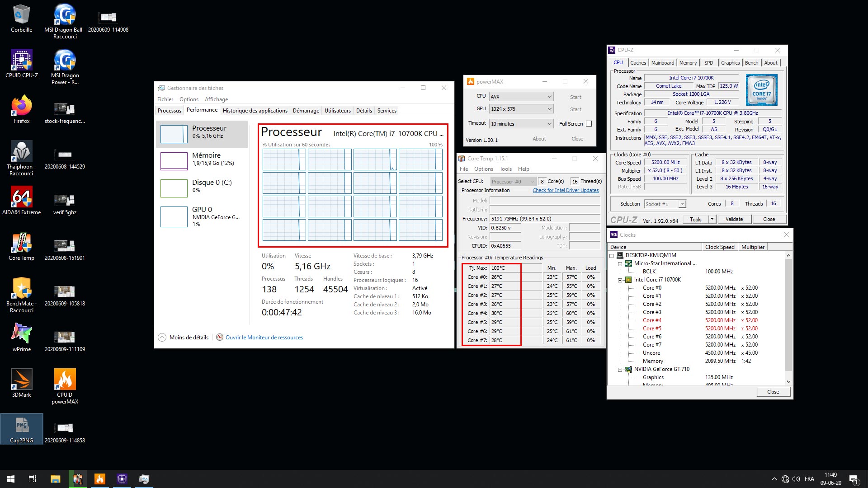Open the CPU test type dropdown in powerMAX
This screenshot has height=488, width=868.
pos(521,96)
